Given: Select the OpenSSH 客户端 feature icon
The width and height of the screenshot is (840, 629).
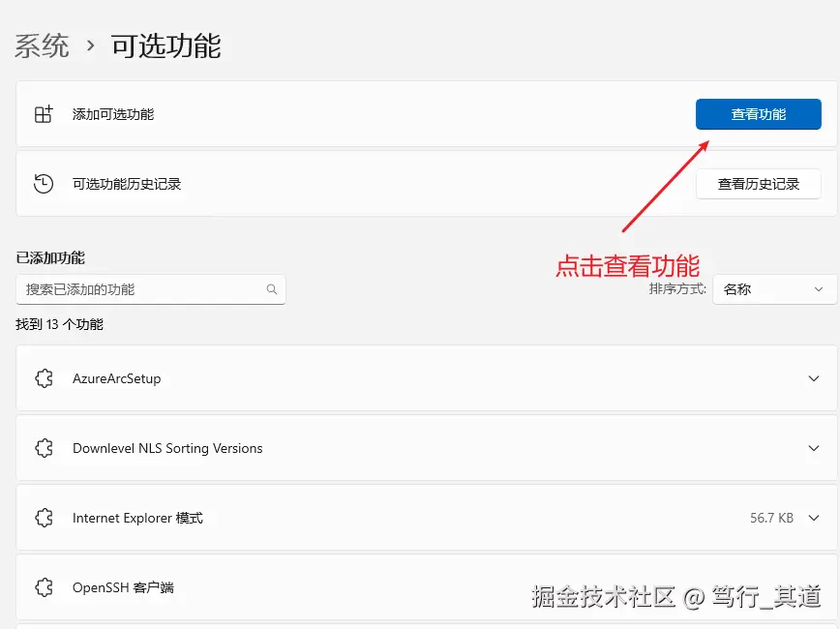Looking at the screenshot, I should [x=44, y=586].
